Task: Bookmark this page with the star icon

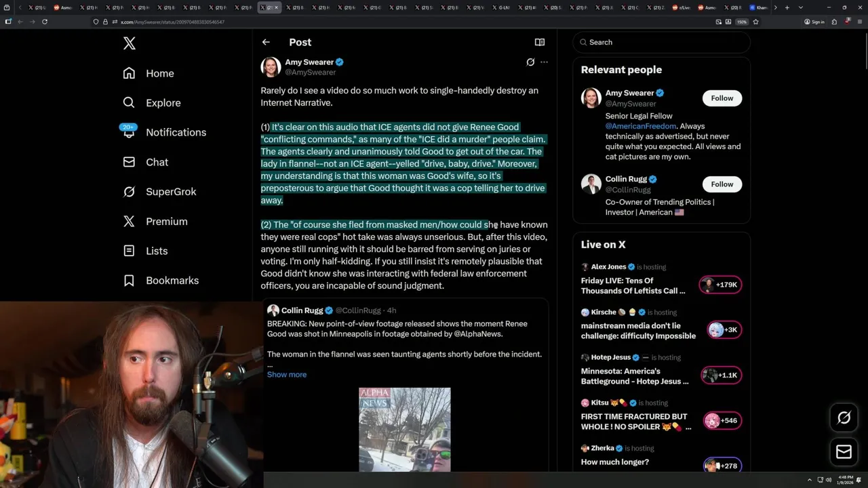Action: 755,22
